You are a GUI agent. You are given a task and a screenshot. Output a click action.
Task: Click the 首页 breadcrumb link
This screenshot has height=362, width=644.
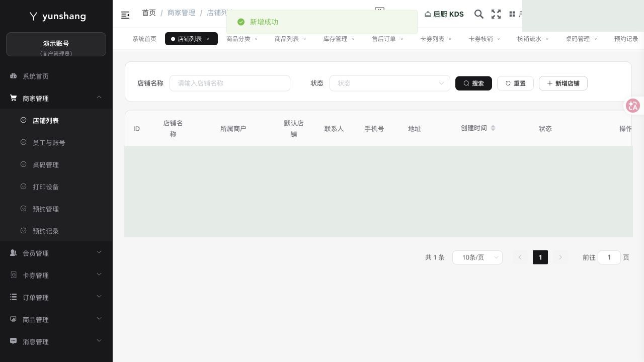[149, 13]
